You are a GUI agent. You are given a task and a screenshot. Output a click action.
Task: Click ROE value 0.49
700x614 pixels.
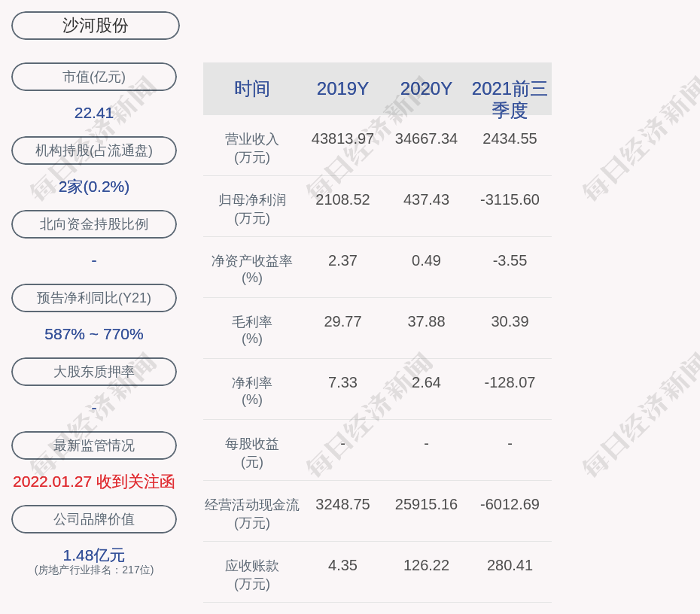tap(426, 260)
